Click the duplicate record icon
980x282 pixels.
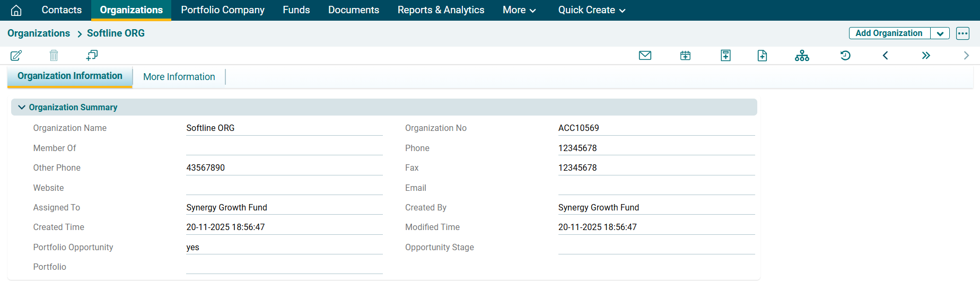point(92,55)
